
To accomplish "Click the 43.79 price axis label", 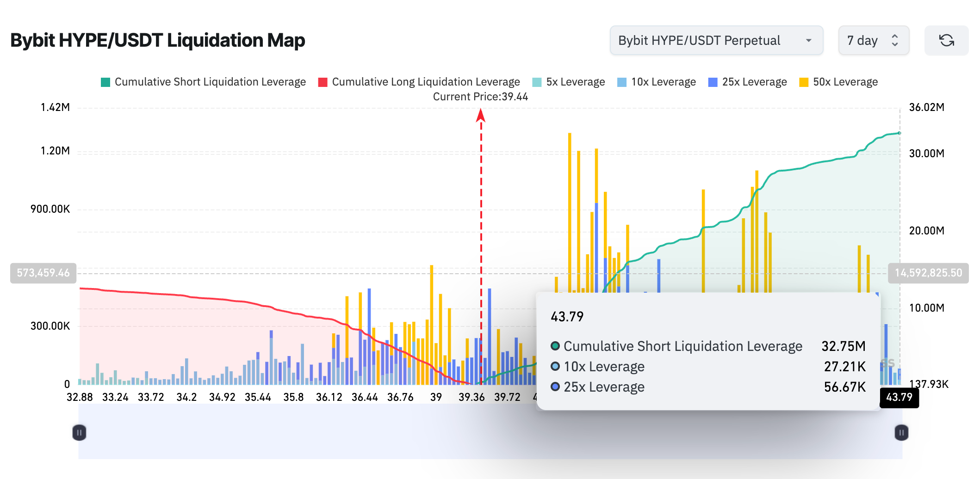I will coord(899,397).
